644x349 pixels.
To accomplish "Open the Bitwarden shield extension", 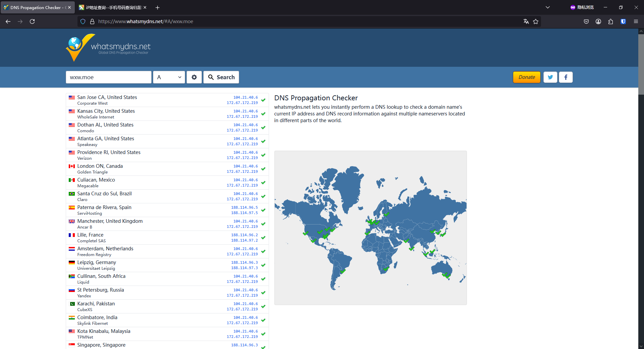I will point(623,21).
